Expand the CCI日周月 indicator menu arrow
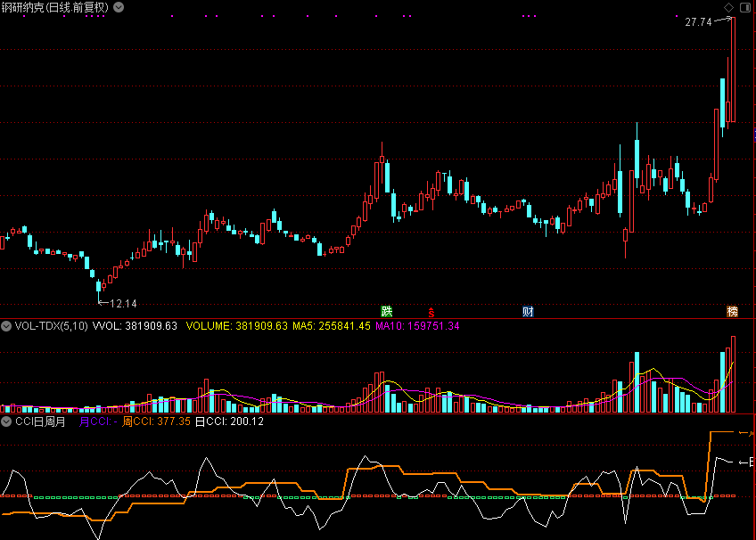This screenshot has height=540, width=756. pos(5,421)
